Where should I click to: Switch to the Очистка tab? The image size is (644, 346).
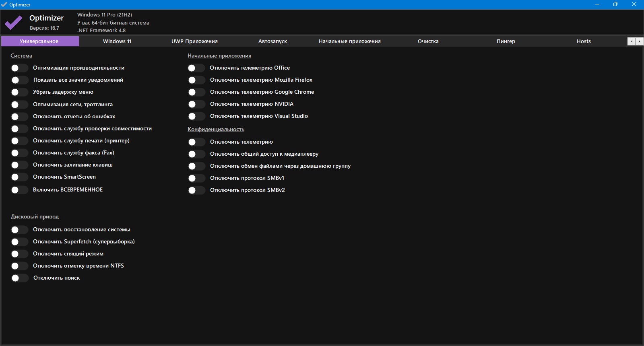click(428, 41)
